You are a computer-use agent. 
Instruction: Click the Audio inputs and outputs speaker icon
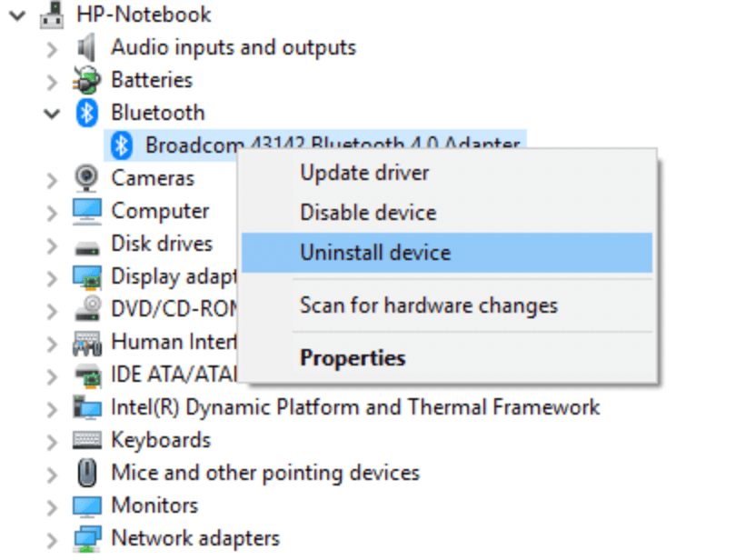click(x=88, y=47)
